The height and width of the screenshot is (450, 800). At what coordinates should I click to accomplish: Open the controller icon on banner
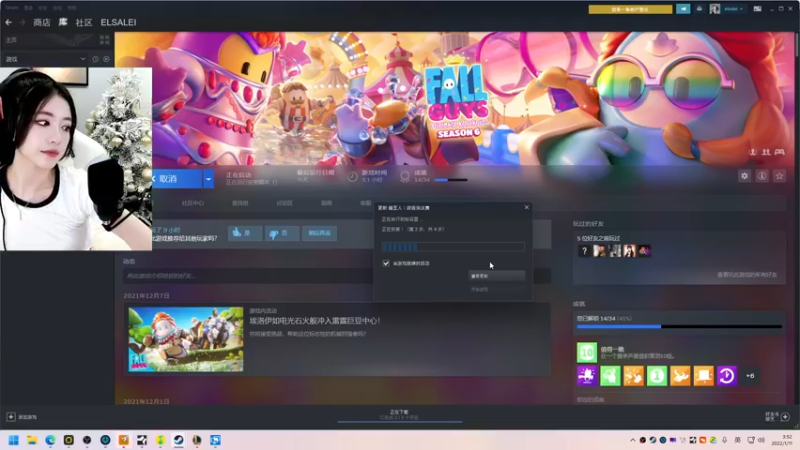coord(780,152)
